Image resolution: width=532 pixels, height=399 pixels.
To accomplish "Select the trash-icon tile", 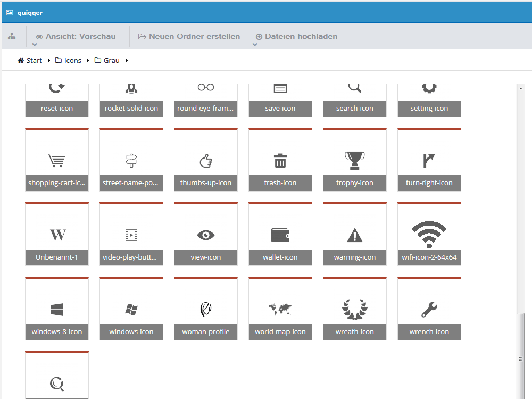I will (280, 160).
